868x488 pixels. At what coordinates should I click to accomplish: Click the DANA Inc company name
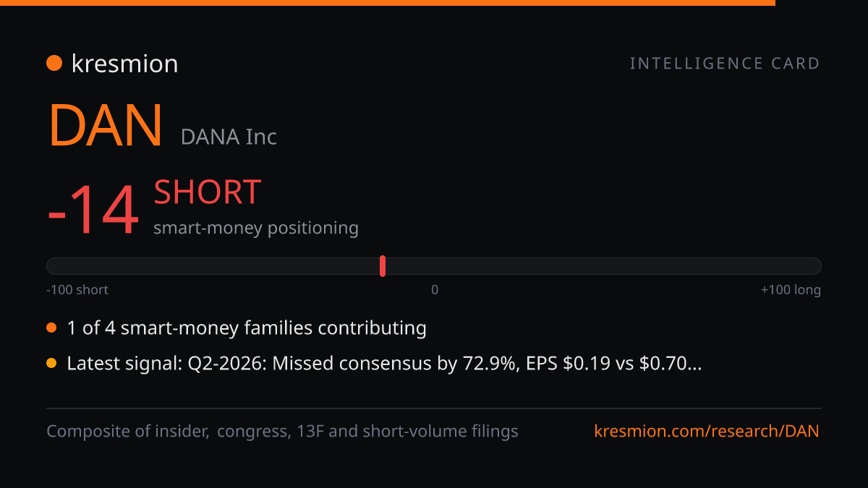click(229, 137)
